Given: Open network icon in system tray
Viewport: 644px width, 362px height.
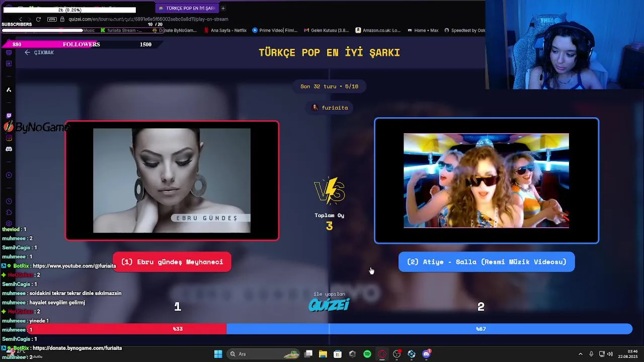Looking at the screenshot, I should pyautogui.click(x=602, y=354).
